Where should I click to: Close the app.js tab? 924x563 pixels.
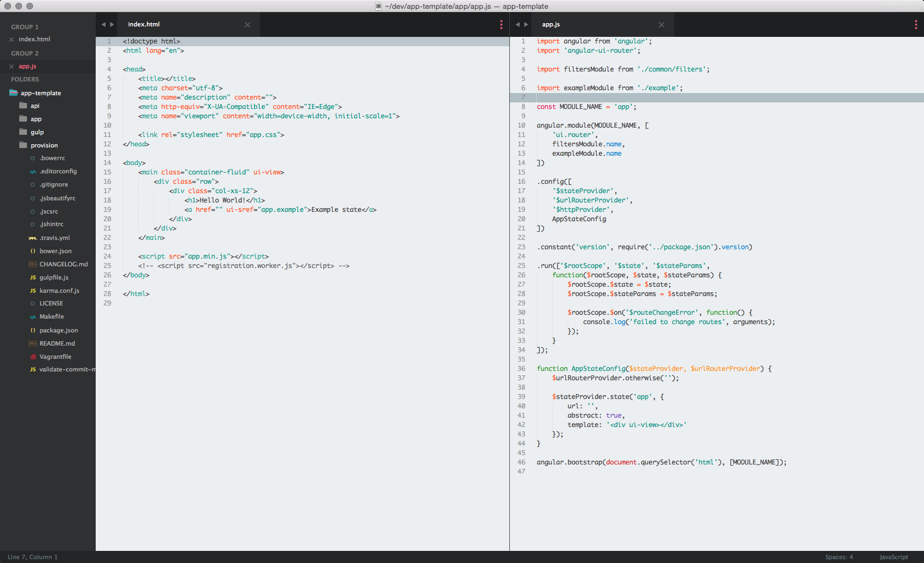pos(662,25)
